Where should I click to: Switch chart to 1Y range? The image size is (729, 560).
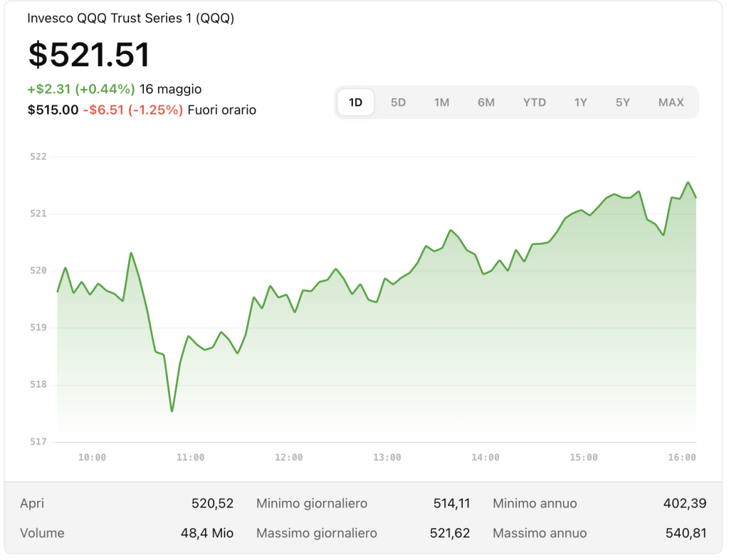coord(580,102)
